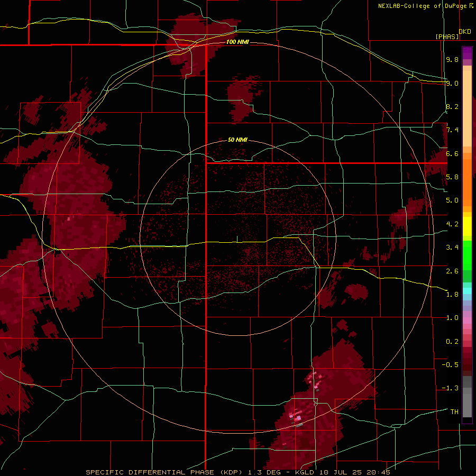Click the TH threshold label on scale

(454, 412)
